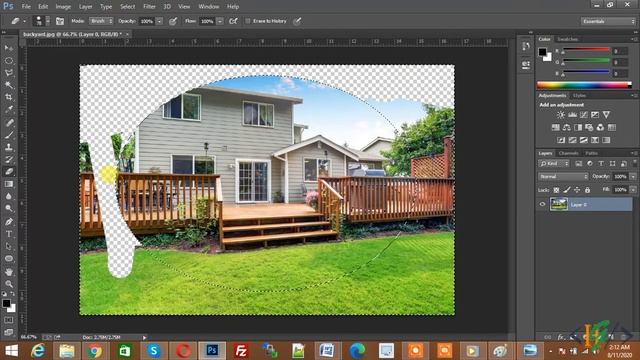640x360 pixels.
Task: Open the Filter menu
Action: point(149,7)
